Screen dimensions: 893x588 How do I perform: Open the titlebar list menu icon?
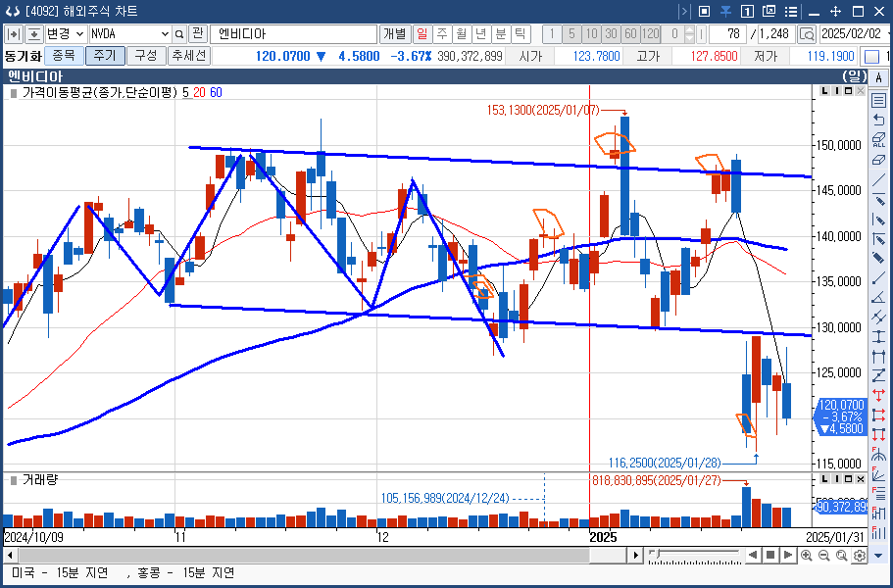point(790,12)
